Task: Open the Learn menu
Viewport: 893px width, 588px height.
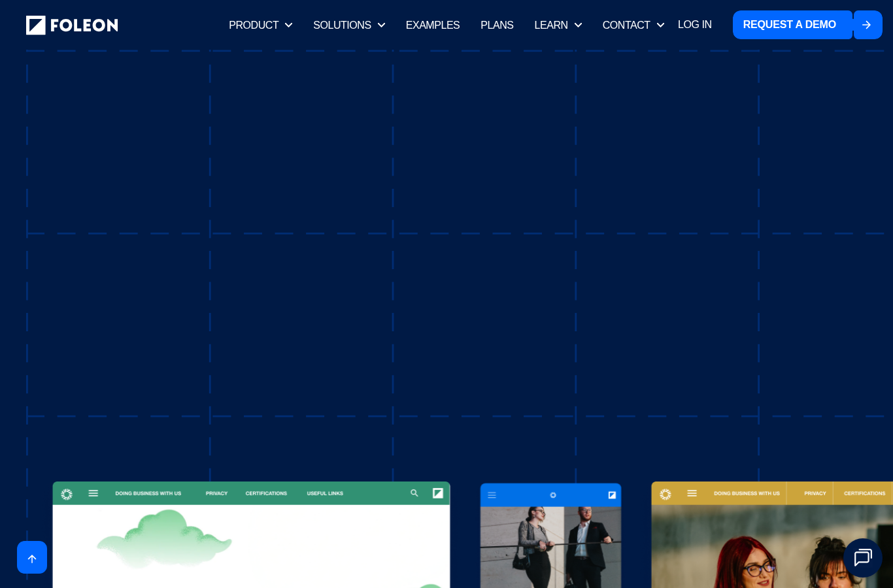Action: [551, 25]
